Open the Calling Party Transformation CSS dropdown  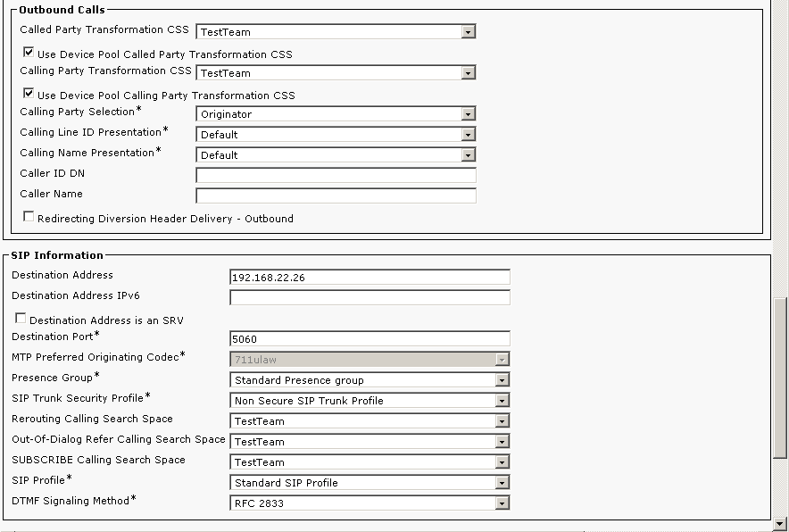[x=336, y=73]
